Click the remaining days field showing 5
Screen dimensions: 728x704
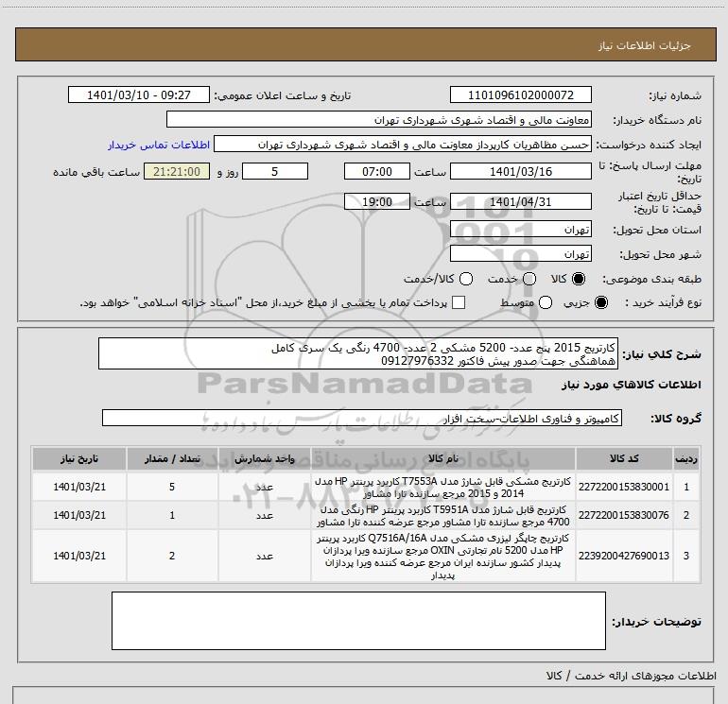(275, 171)
